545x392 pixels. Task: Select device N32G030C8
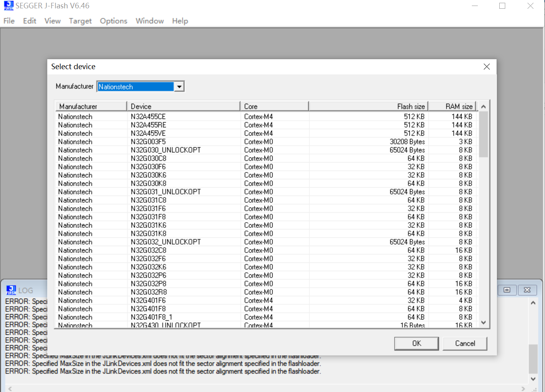click(x=148, y=158)
